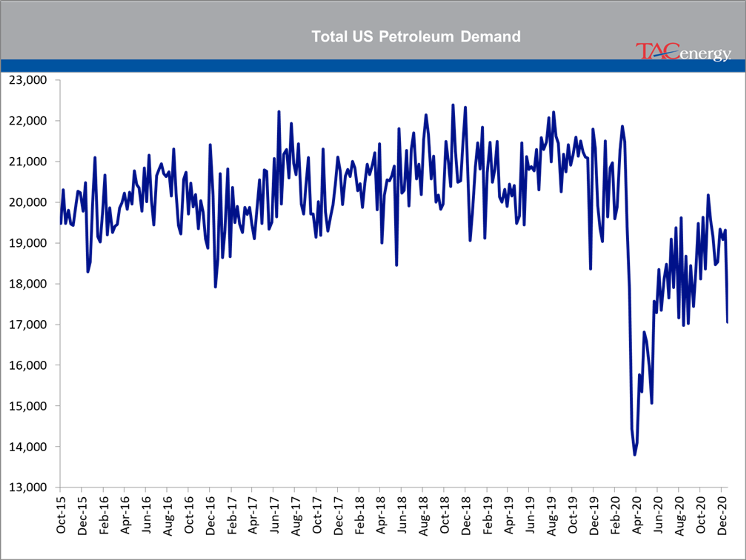The image size is (746, 560).
Task: Click the 14,000 y-axis label
Action: pos(28,447)
